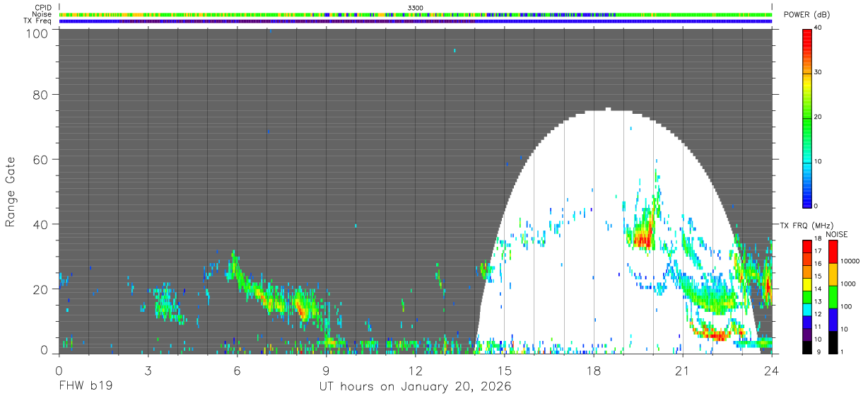Click the POWER (dB) color bar
Image resolution: width=868 pixels, height=401 pixels.
[x=807, y=117]
